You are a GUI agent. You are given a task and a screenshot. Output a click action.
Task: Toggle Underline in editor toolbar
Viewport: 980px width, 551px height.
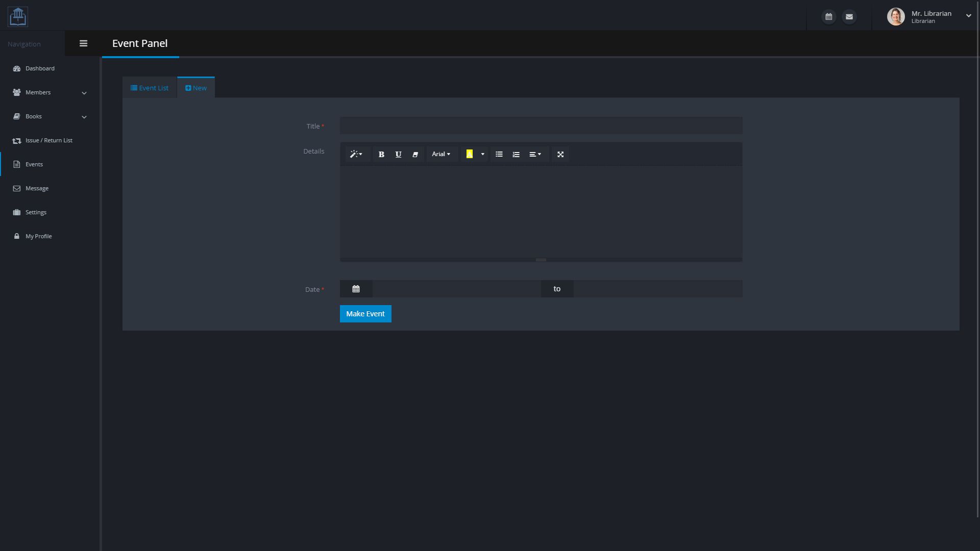398,154
